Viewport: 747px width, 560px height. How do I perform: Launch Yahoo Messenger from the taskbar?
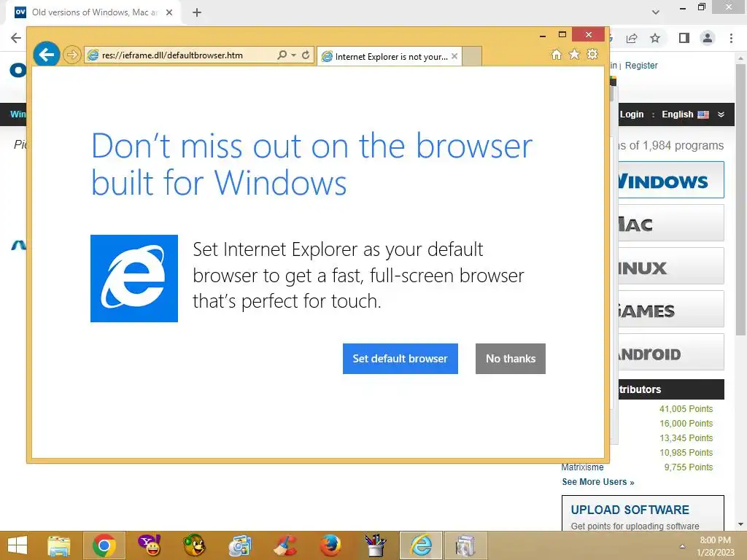click(150, 545)
